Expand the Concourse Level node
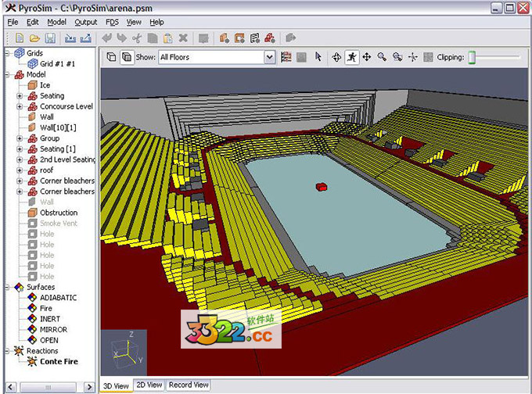Image resolution: width=532 pixels, height=394 pixels. (x=20, y=106)
